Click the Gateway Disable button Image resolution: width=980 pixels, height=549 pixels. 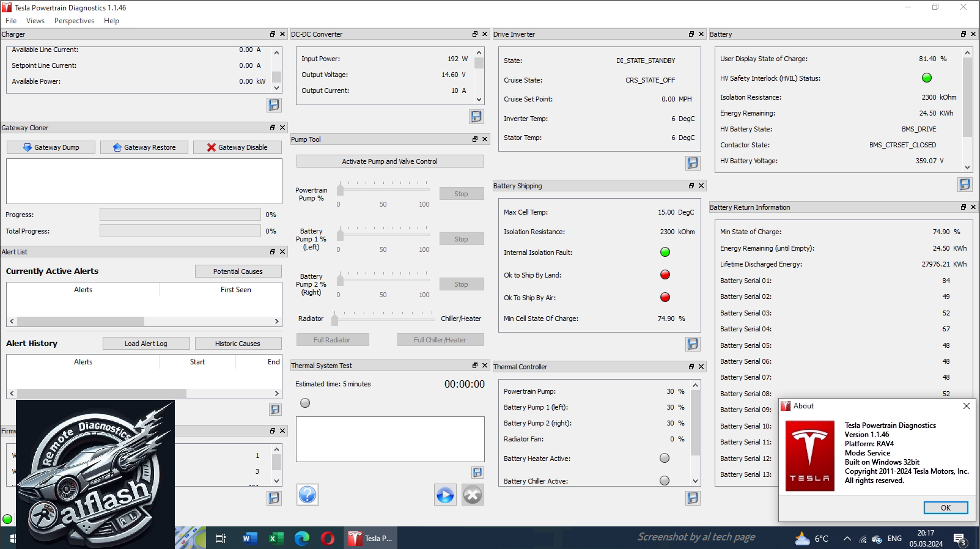[x=237, y=147]
